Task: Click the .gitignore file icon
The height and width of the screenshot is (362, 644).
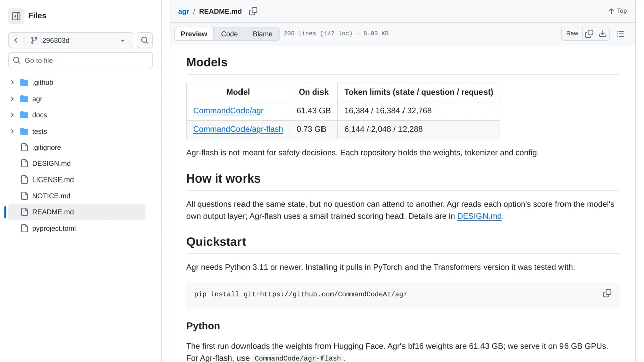Action: pos(24,147)
